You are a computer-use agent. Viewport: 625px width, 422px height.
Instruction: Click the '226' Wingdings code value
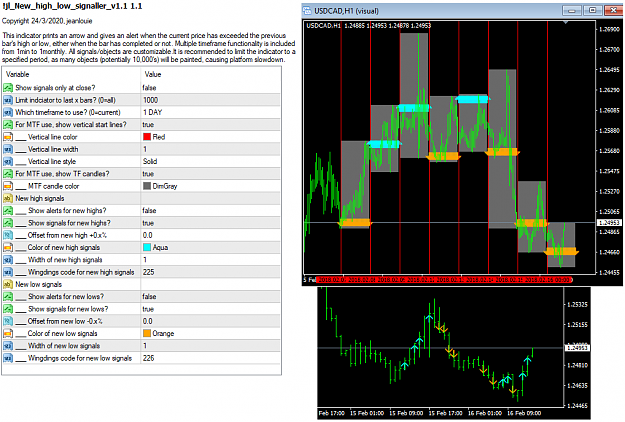(x=149, y=358)
